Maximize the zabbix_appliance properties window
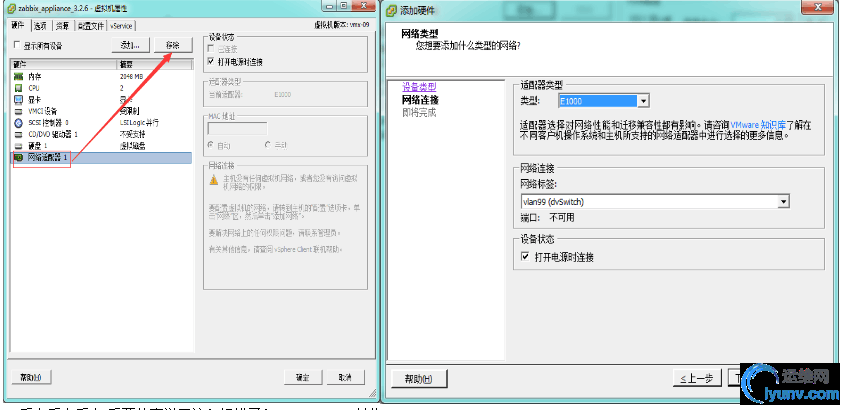The width and height of the screenshot is (845, 410). [343, 6]
